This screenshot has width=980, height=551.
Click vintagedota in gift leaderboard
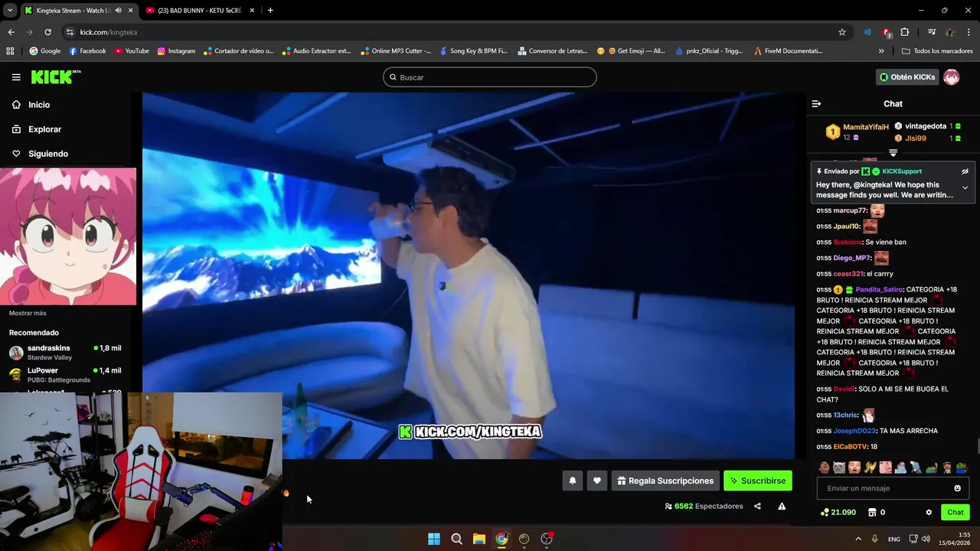[926, 126]
